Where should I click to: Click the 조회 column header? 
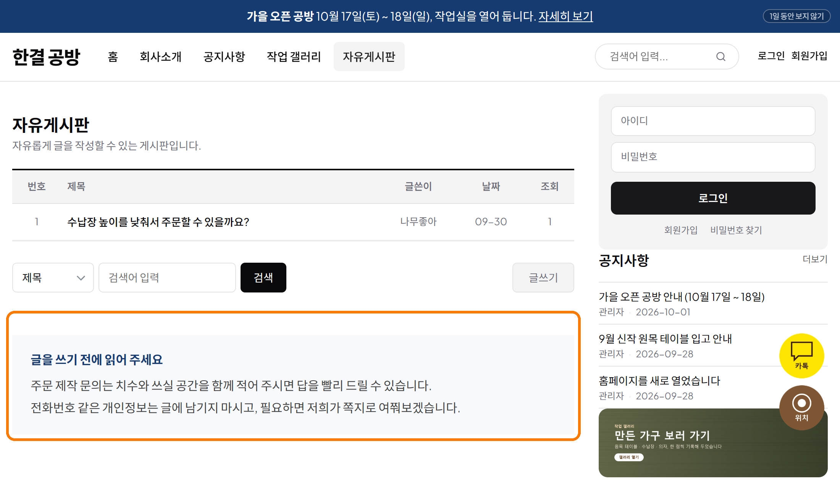tap(549, 186)
